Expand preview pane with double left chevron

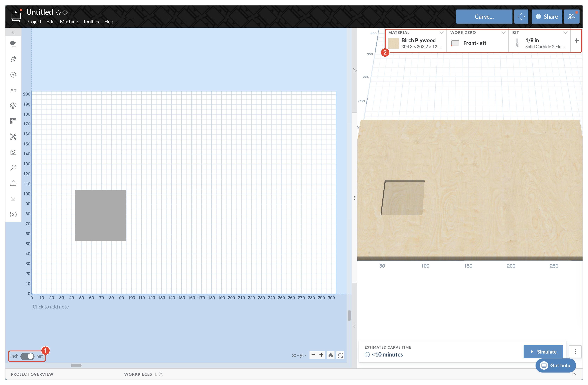tap(354, 326)
